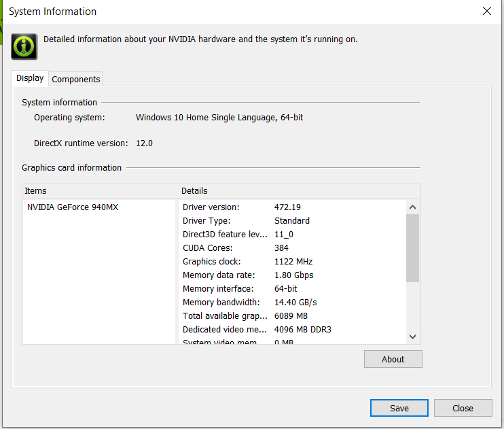Screen dimensions: 504x429
Task: Click the Items column header
Action: [x=99, y=191]
